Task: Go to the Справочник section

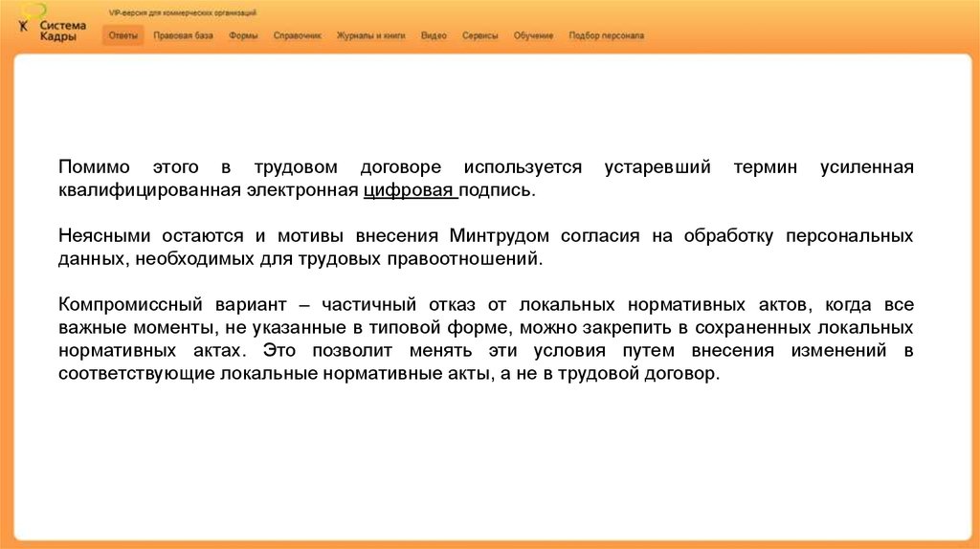Action: 298,35
